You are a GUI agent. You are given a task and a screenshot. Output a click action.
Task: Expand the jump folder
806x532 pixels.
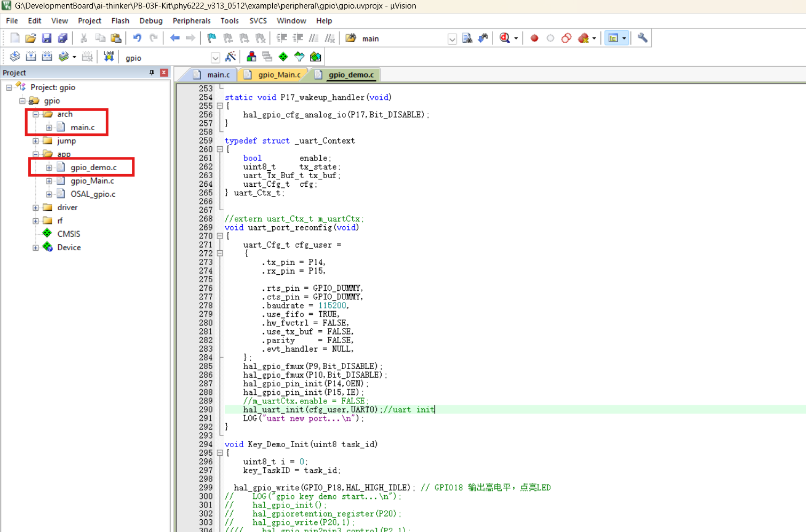tap(36, 141)
